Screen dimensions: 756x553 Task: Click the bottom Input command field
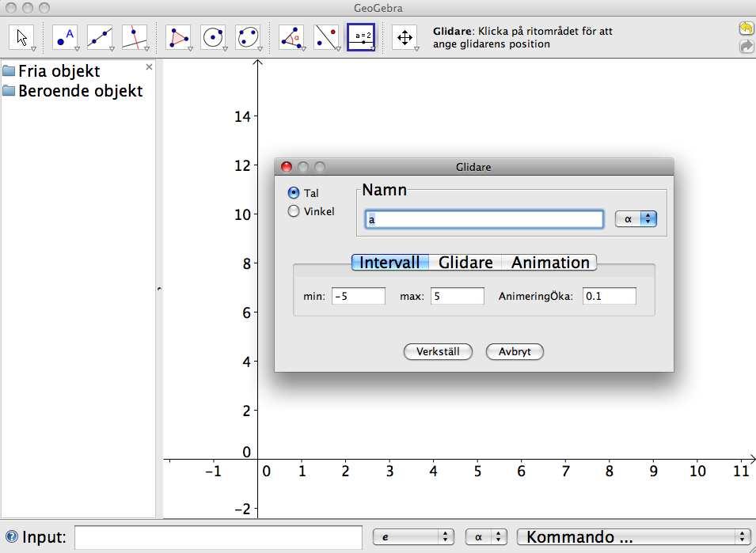click(x=218, y=537)
